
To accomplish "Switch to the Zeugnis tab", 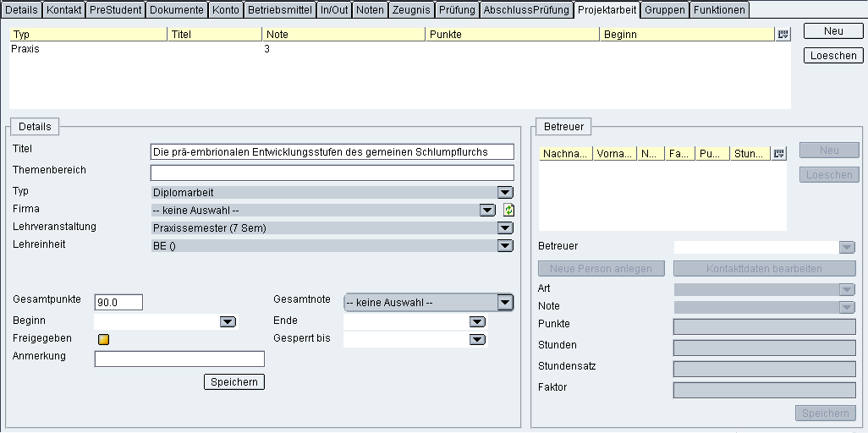I will 411,10.
